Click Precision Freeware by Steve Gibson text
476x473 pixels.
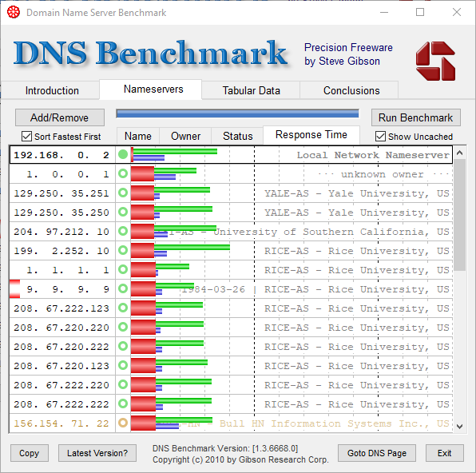pos(348,54)
